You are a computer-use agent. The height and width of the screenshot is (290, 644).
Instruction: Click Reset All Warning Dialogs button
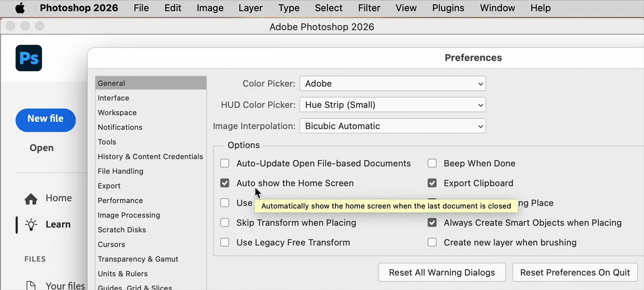point(442,272)
